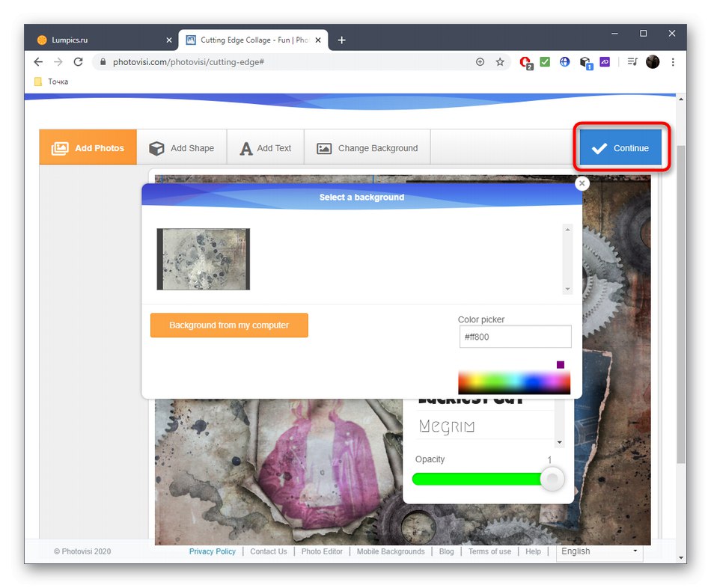This screenshot has height=588, width=711.
Task: Click background list scroll-up arrow
Action: (x=567, y=230)
